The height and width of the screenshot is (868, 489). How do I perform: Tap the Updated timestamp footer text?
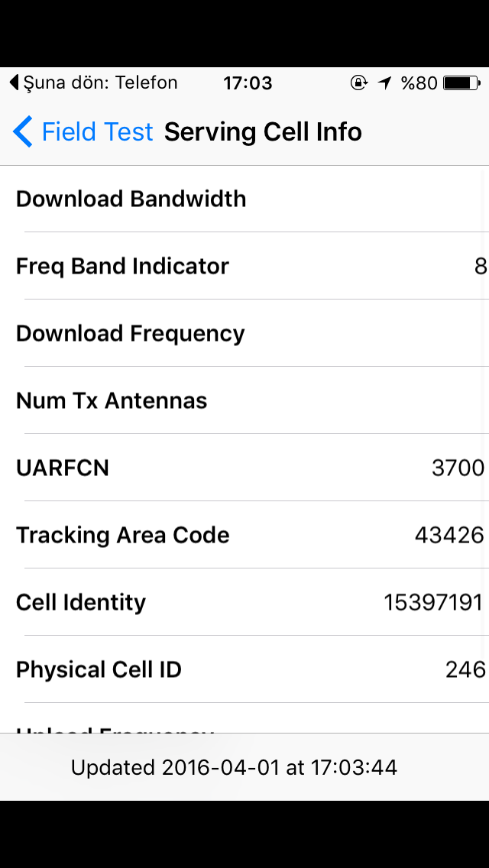235,768
